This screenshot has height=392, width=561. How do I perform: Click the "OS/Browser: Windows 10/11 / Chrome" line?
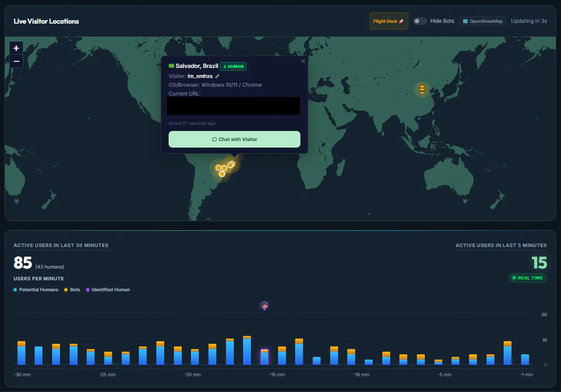coord(215,85)
